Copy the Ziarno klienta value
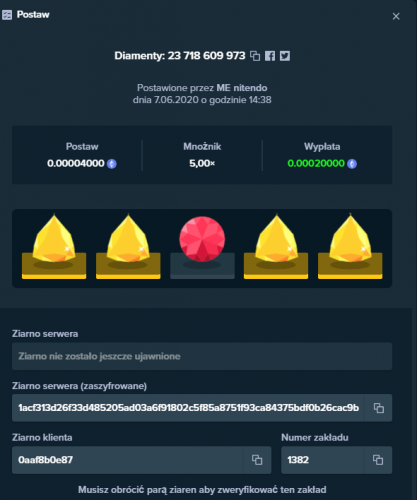 (257, 460)
